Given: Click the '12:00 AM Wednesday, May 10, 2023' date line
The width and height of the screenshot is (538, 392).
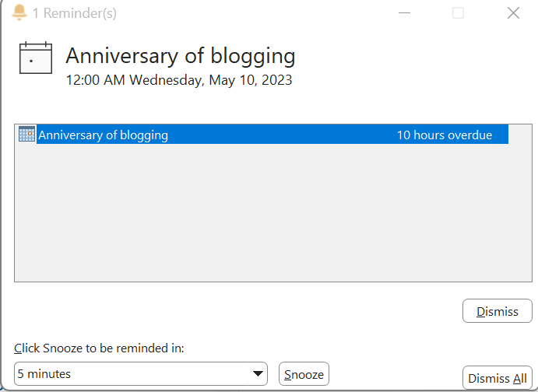Looking at the screenshot, I should (179, 79).
